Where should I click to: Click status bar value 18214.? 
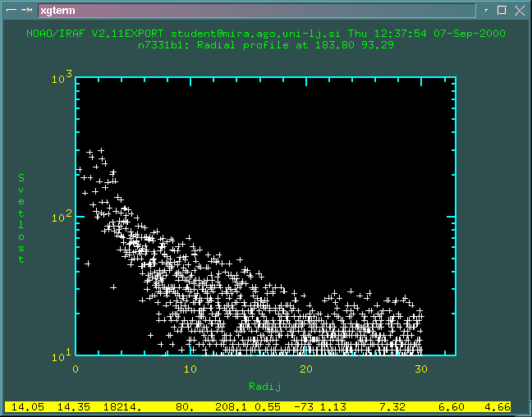tap(122, 407)
